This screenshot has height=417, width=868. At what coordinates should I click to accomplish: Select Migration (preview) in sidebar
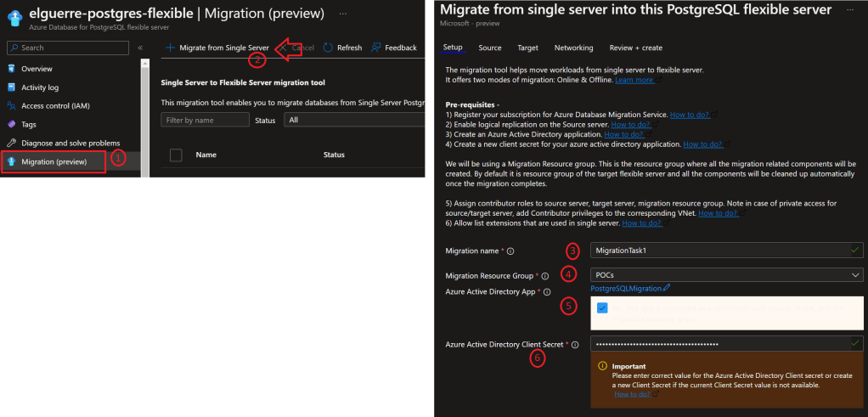point(54,161)
